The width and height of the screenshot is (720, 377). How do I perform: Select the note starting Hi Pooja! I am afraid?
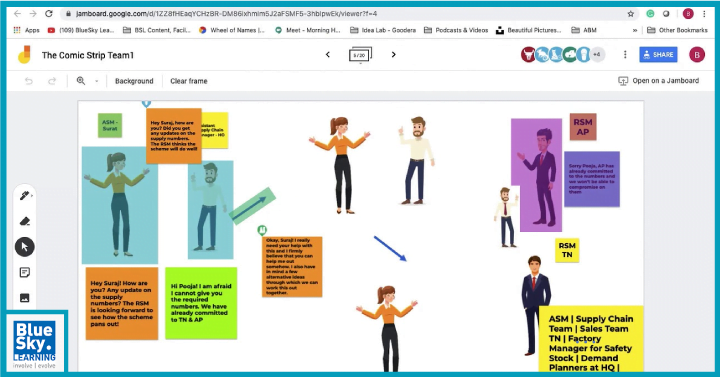[x=201, y=303]
